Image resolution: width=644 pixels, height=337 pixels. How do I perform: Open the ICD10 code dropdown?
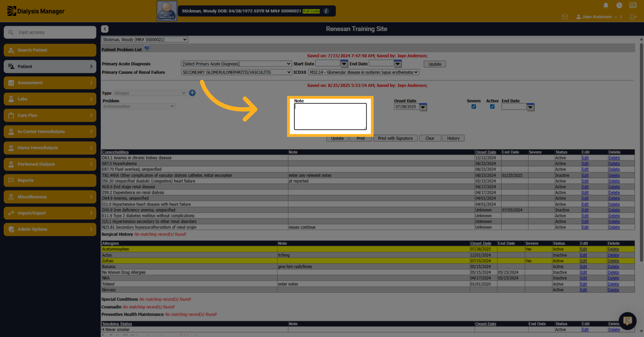coord(364,72)
